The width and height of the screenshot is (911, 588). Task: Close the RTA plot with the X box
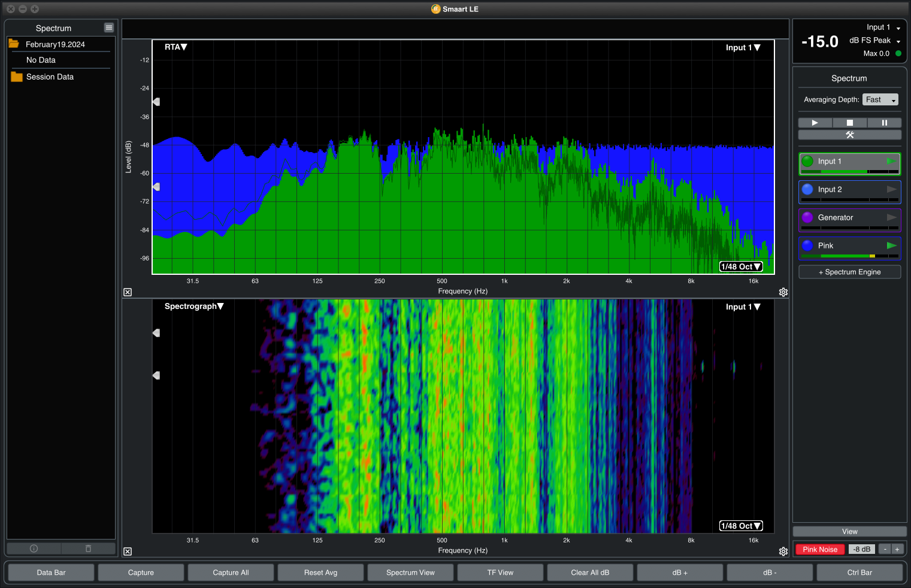click(128, 292)
